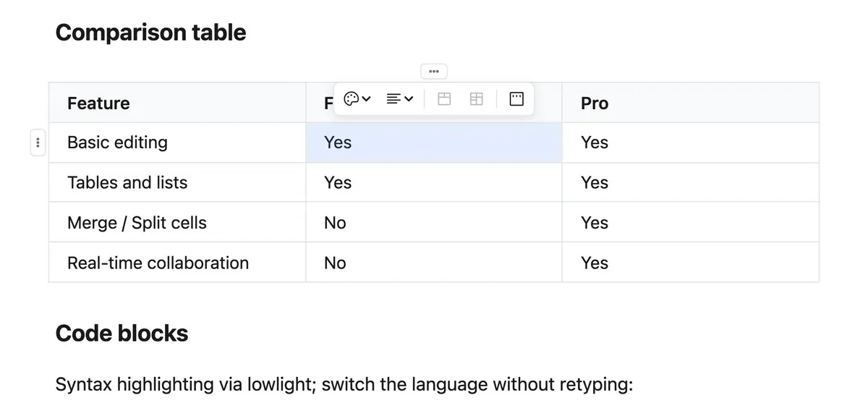Click the Merge / Split cells row label
Screen dimensions: 868x416
pos(137,223)
